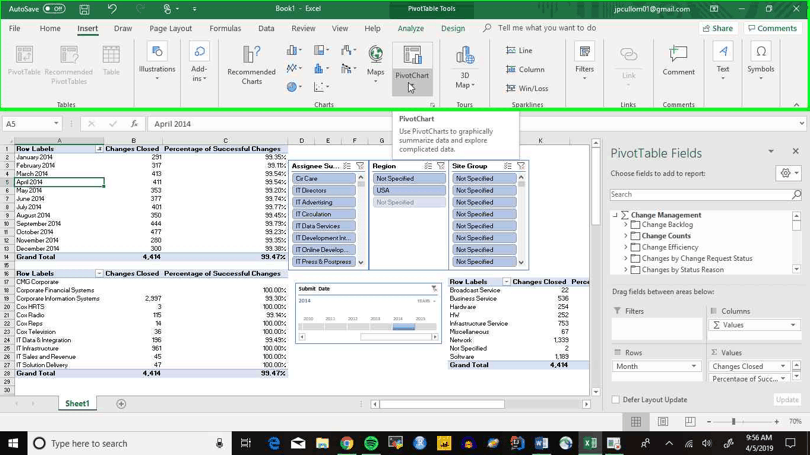Toggle the USA item in Region slicer

pos(409,190)
